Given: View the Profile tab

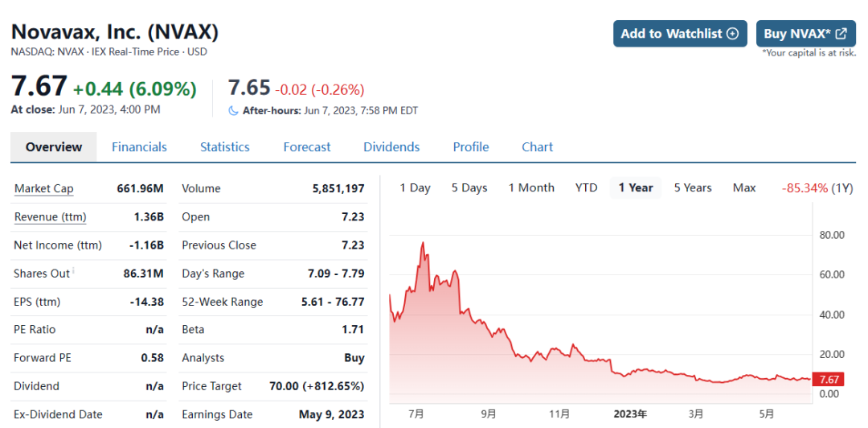Looking at the screenshot, I should [x=471, y=147].
